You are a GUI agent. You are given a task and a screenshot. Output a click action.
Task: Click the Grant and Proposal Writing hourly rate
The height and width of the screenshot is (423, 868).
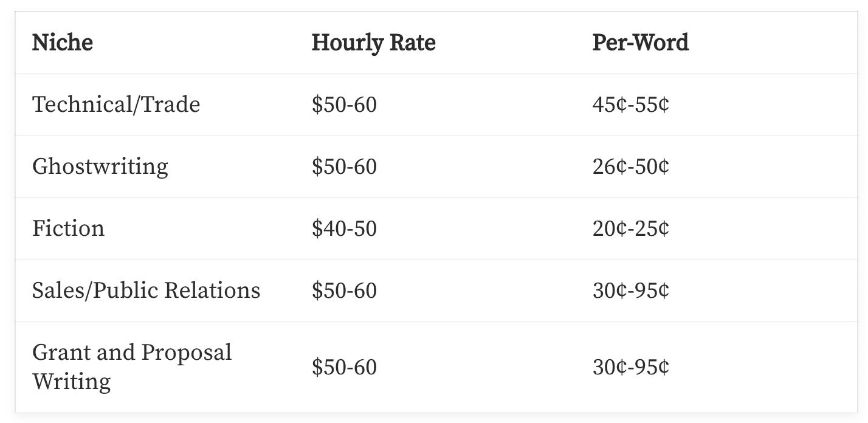[344, 368]
